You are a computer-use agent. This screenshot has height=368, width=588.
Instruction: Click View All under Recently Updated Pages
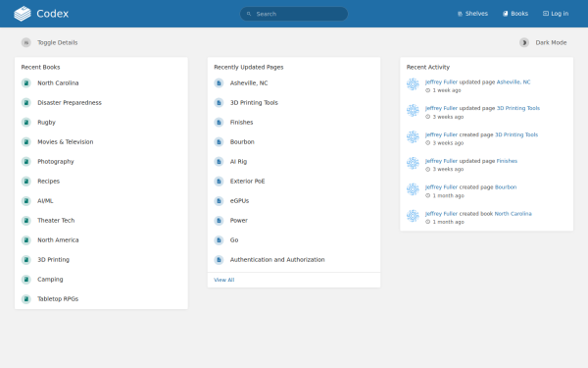[223, 280]
